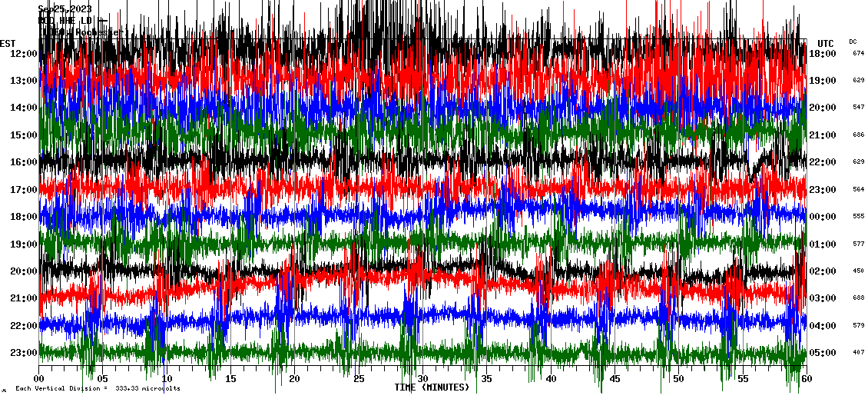Click the DC value 564
This screenshot has height=399, width=868.
point(859,190)
